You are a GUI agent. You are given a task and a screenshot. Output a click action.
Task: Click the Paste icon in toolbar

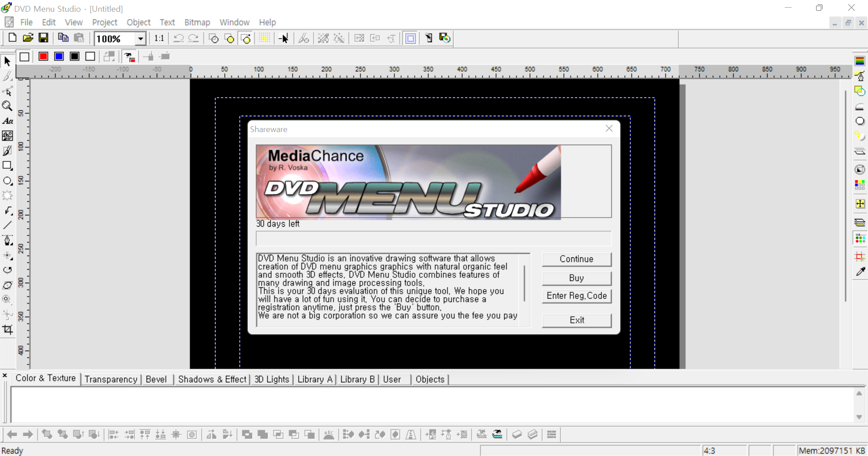pos(79,38)
